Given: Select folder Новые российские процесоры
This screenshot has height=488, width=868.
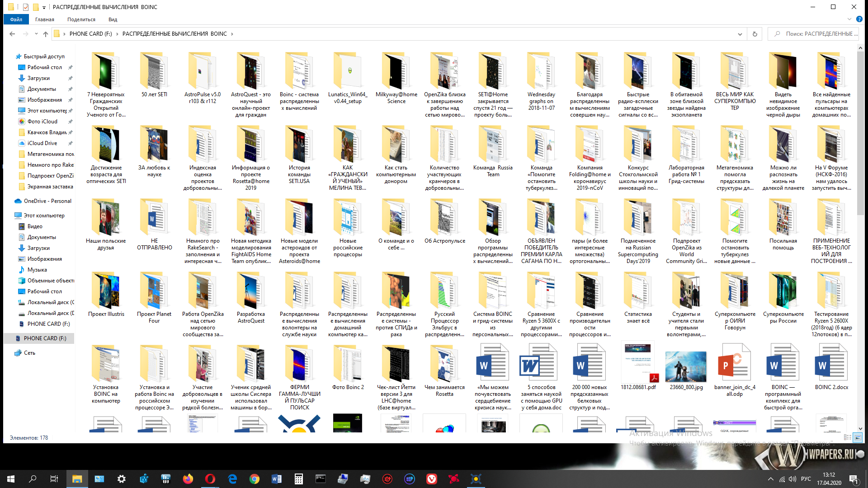Looking at the screenshot, I should tap(348, 228).
